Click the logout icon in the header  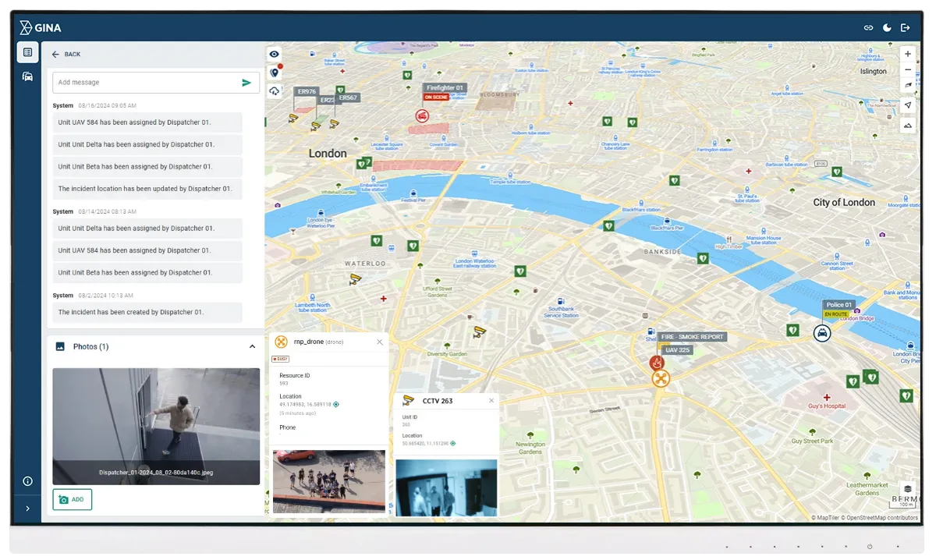[x=906, y=28]
